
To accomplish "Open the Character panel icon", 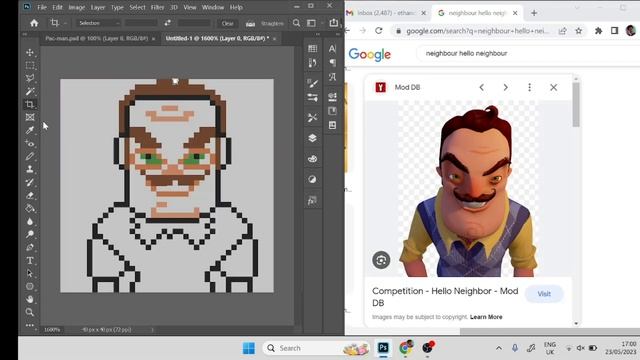I will tap(332, 49).
